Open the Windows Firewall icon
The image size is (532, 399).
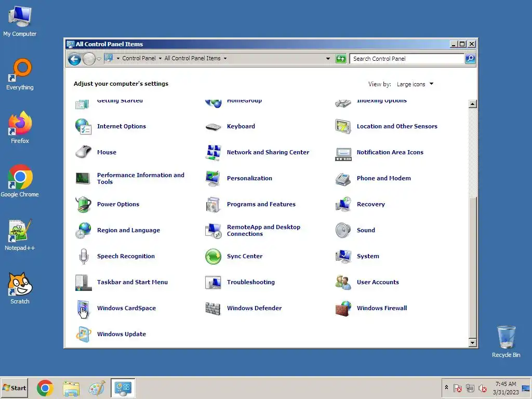pos(343,309)
